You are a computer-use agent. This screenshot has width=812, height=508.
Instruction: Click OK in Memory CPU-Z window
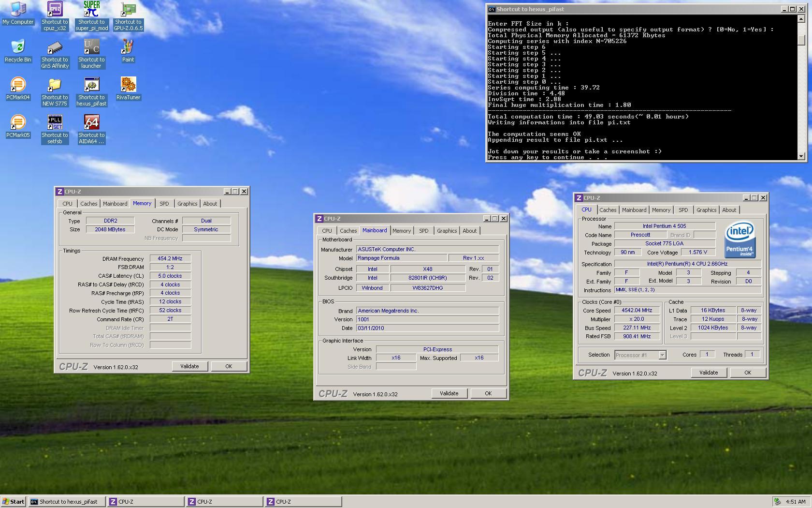tap(229, 366)
